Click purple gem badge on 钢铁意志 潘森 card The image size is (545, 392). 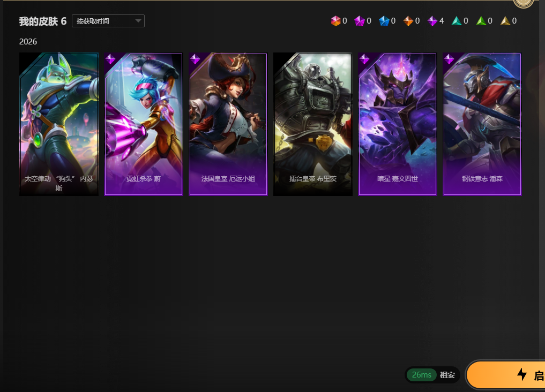449,59
